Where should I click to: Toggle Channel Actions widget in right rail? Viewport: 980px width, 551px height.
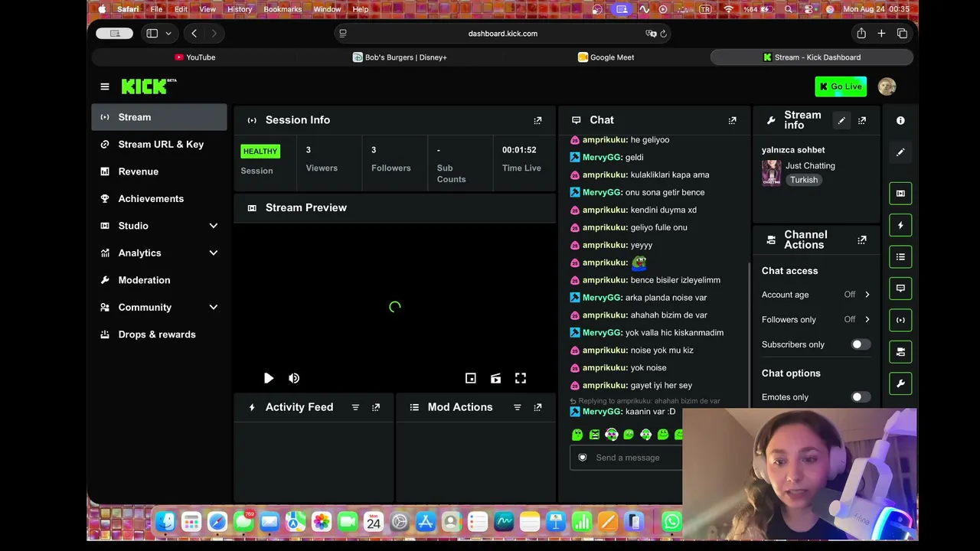pos(900,352)
